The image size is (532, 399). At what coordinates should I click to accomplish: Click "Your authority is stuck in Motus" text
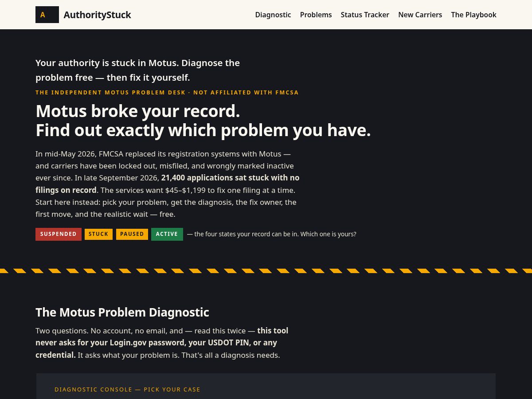pos(137,70)
